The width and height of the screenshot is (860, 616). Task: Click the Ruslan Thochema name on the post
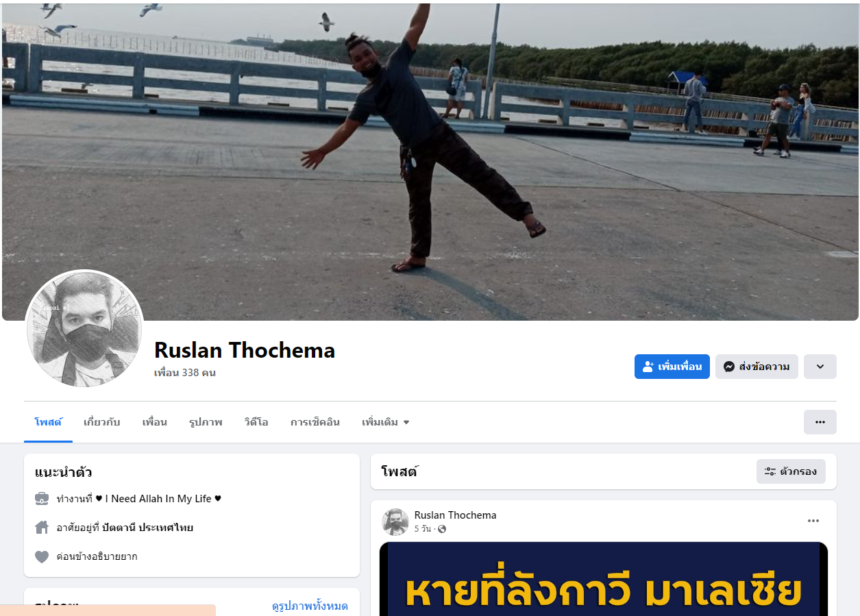click(455, 515)
